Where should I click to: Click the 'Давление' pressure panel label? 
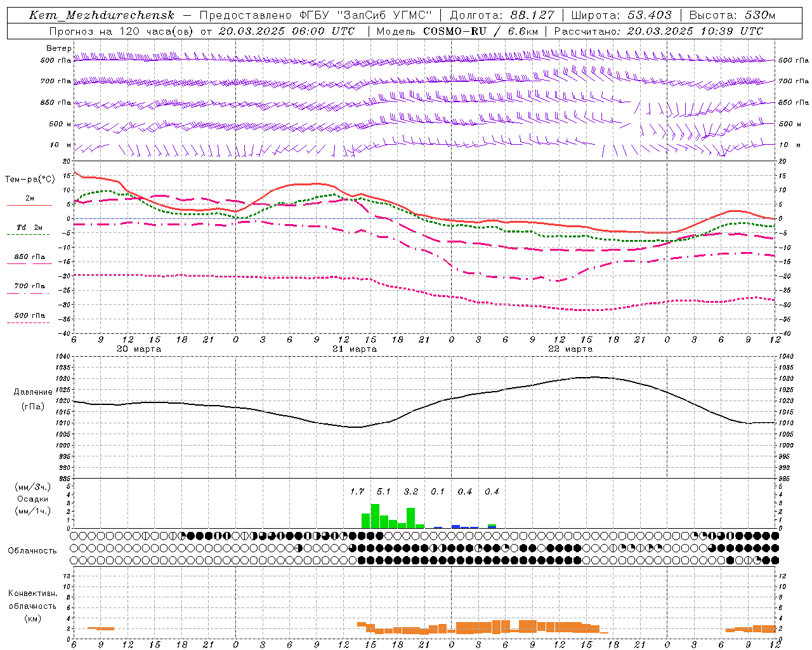pyautogui.click(x=33, y=392)
